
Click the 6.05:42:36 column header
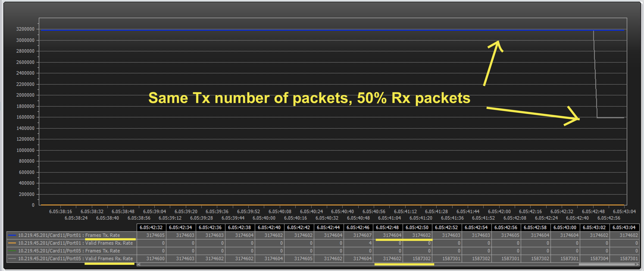click(210, 227)
